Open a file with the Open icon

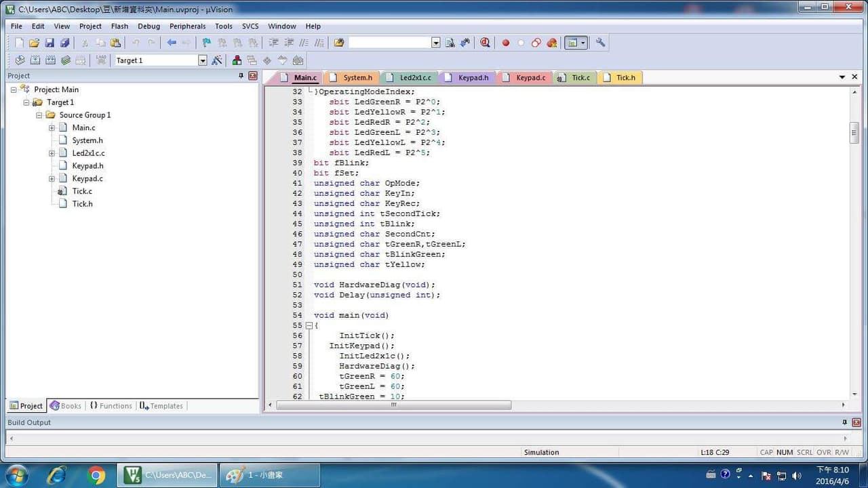click(x=34, y=43)
